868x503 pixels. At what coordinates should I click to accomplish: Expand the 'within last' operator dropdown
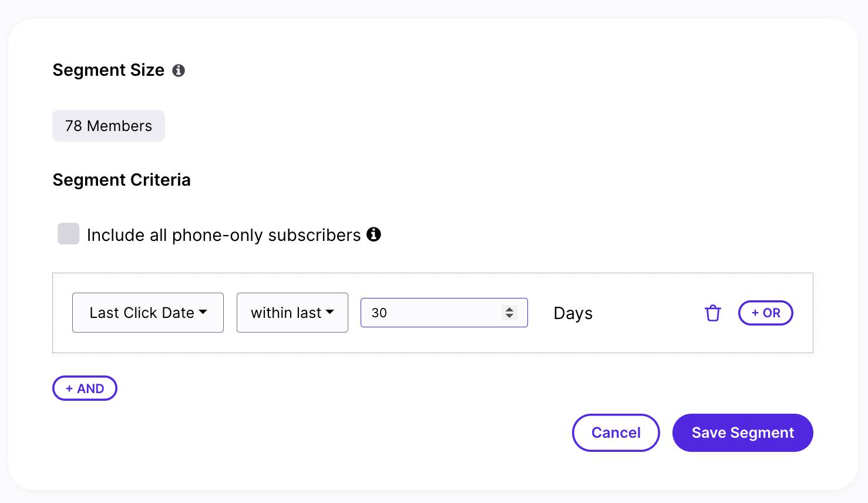292,313
